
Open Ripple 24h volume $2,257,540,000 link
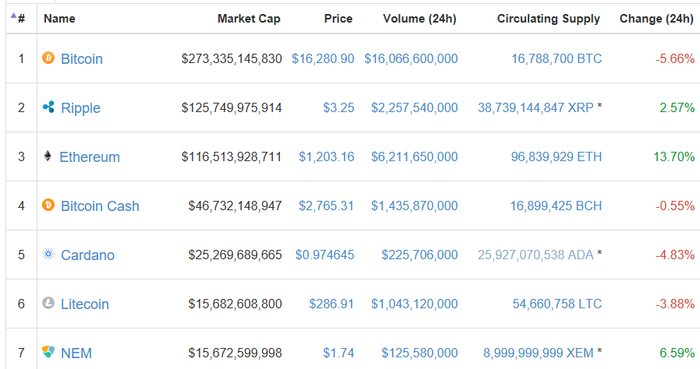click(414, 108)
